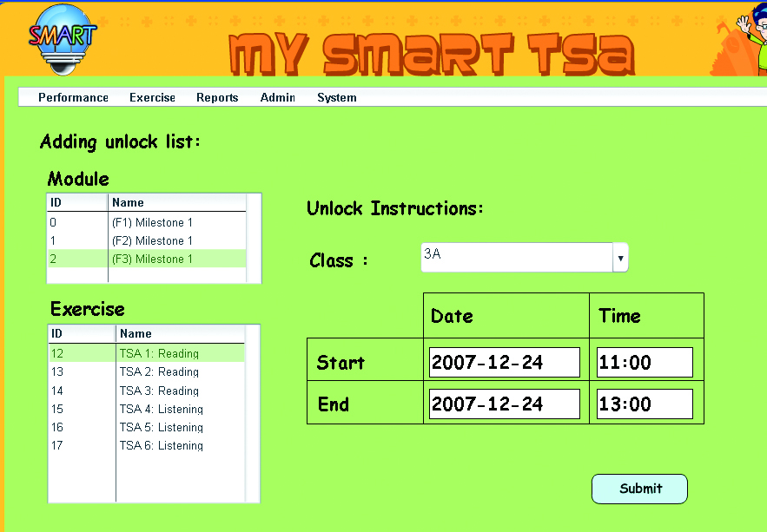The image size is (767, 532).
Task: Click the End date input field
Action: point(504,404)
